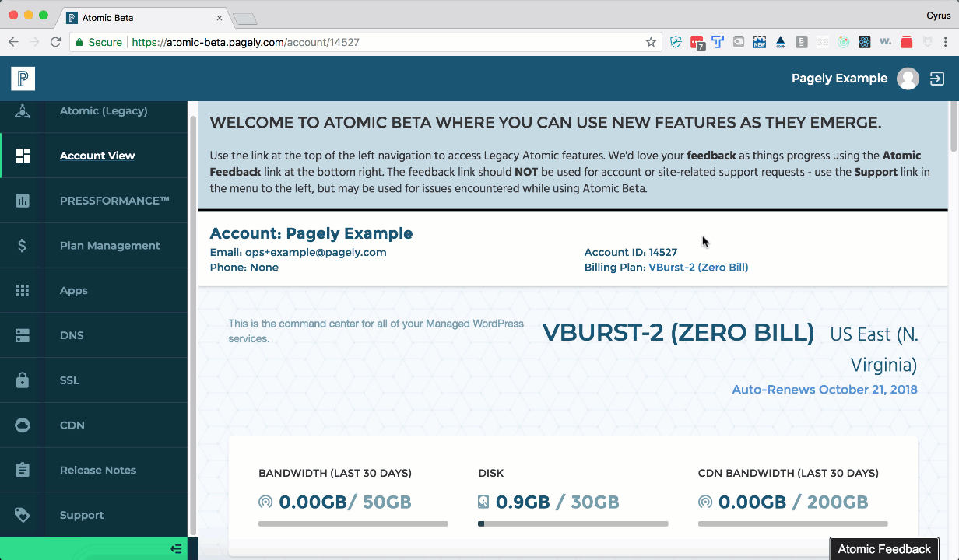Click the NEW extension icon
The width and height of the screenshot is (959, 560).
click(x=759, y=42)
